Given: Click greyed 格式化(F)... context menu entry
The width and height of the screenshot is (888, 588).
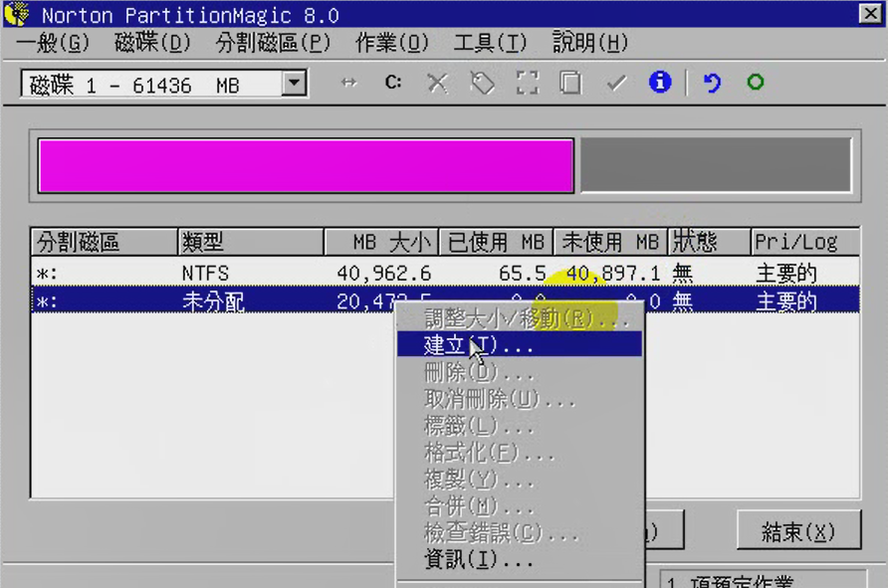Looking at the screenshot, I should [520, 453].
